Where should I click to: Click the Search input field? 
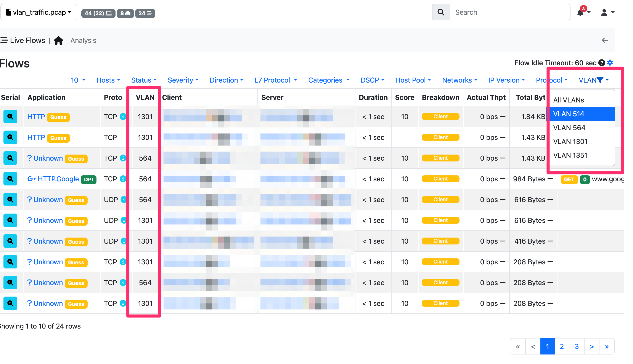pos(510,12)
